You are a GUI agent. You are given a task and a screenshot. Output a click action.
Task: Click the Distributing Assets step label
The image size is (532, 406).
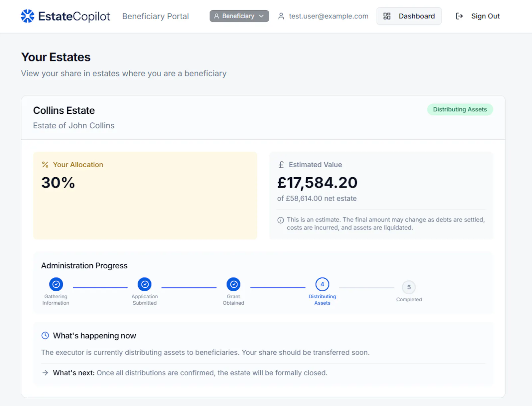click(322, 300)
